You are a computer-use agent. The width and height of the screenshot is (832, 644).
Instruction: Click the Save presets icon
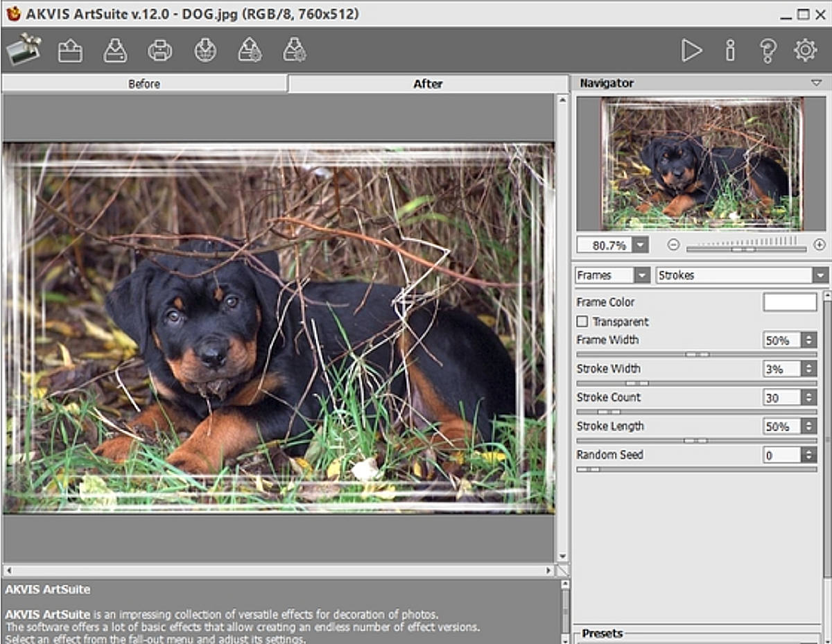[295, 51]
